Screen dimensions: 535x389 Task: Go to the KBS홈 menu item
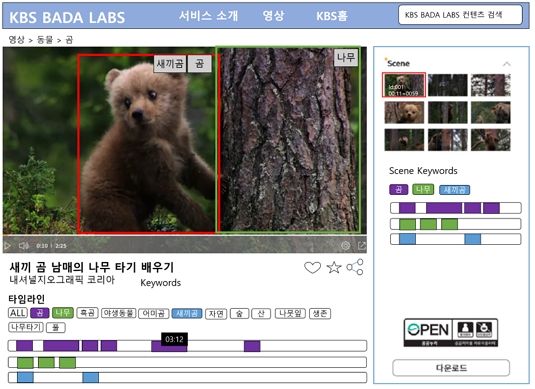pyautogui.click(x=332, y=16)
